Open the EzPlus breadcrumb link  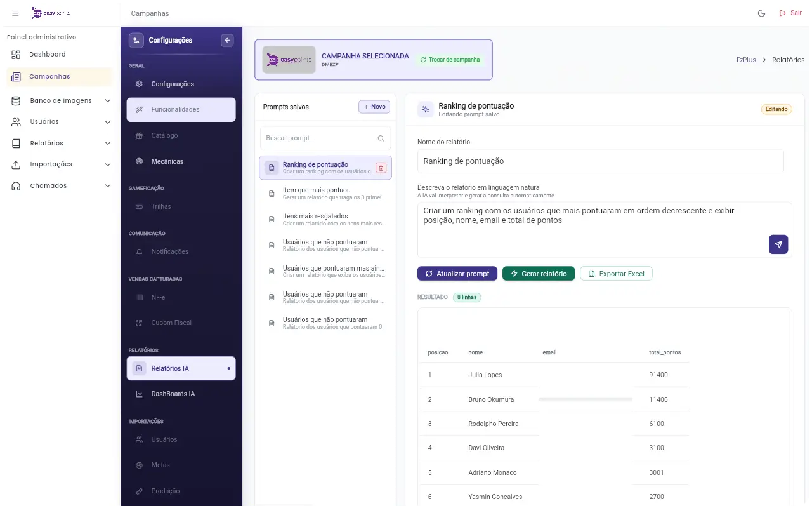point(746,59)
